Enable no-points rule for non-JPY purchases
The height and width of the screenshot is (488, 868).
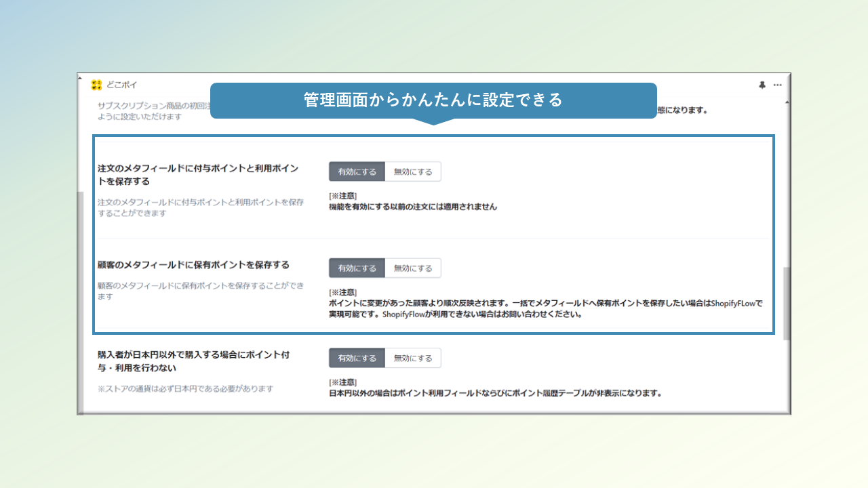point(357,358)
